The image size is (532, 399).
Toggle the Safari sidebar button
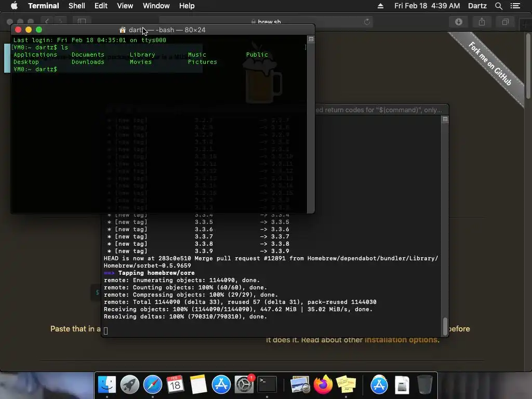coord(82,22)
